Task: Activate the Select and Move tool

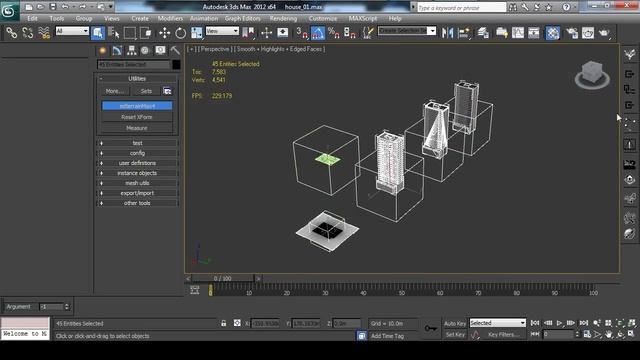Action: click(x=164, y=33)
